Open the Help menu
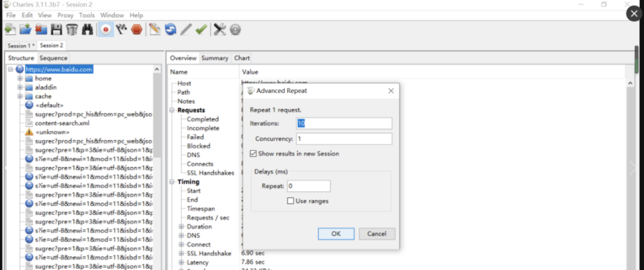 coord(136,15)
